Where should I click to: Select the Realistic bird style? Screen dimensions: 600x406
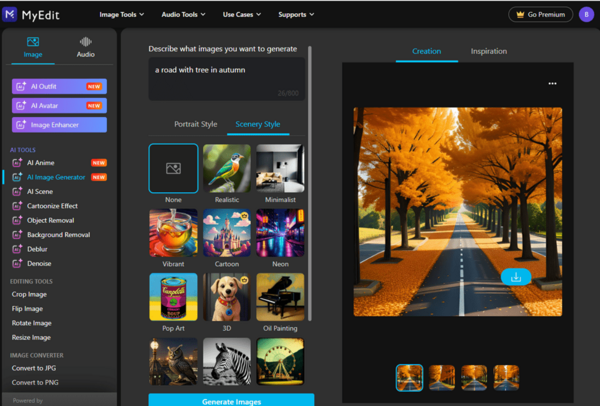[227, 168]
